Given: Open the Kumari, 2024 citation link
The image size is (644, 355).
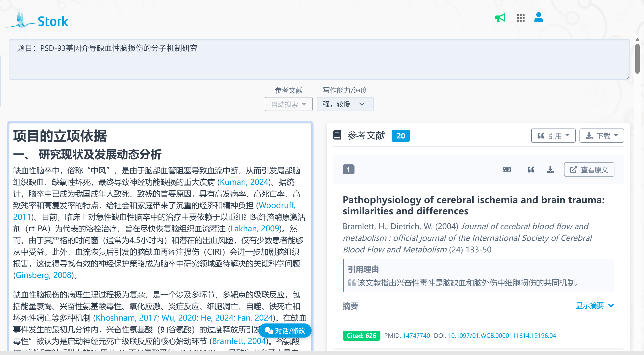Looking at the screenshot, I should (244, 182).
